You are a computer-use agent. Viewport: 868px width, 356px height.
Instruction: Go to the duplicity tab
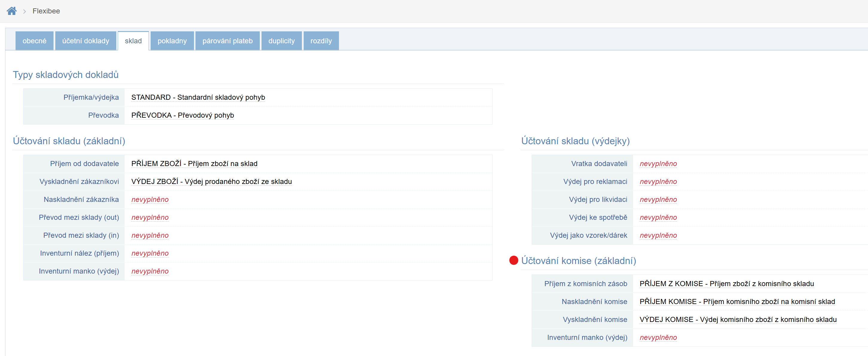click(x=281, y=41)
